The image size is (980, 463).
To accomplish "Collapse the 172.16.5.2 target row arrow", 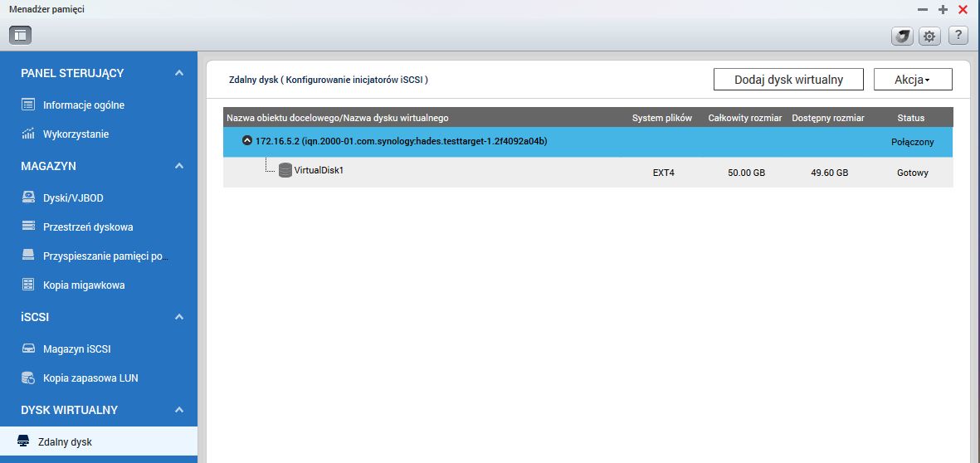I will point(247,140).
